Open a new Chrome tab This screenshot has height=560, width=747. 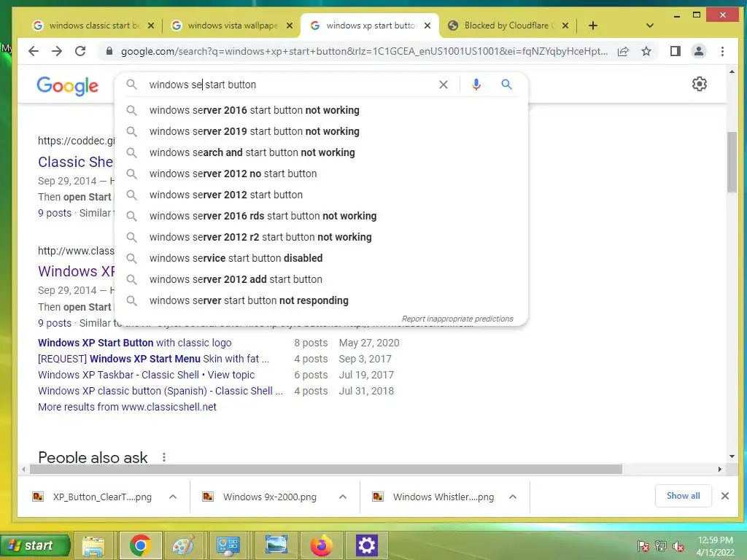592,26
